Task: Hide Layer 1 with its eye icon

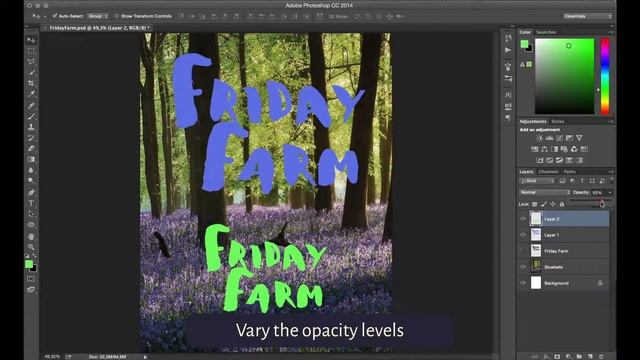Action: pyautogui.click(x=523, y=235)
